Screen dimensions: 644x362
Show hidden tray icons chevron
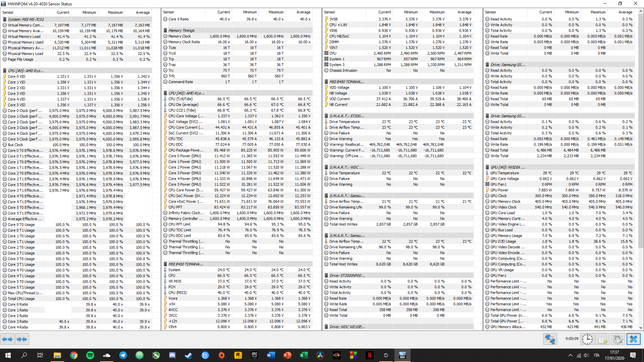click(x=570, y=355)
